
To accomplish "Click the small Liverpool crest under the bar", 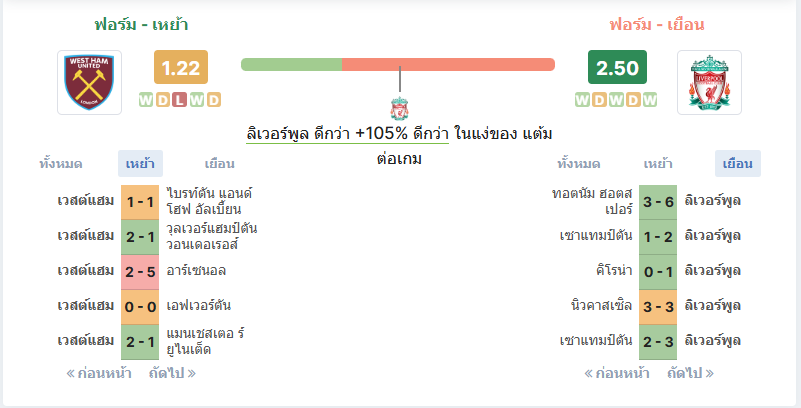I will [x=399, y=109].
